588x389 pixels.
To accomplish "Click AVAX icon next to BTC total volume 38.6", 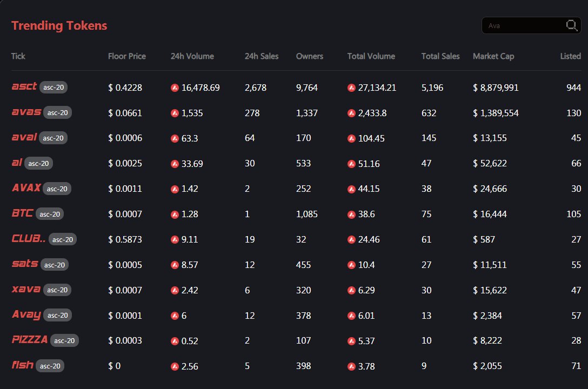I will pos(351,214).
